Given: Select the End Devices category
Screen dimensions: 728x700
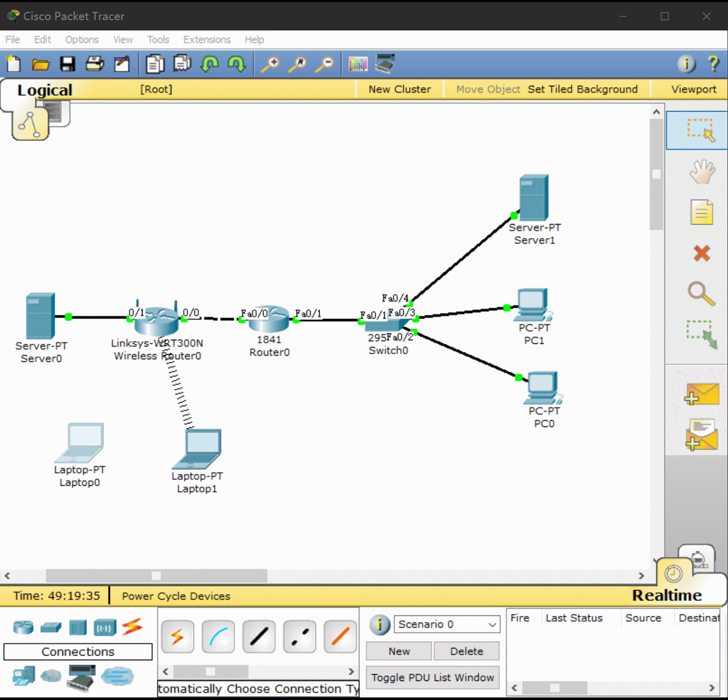Looking at the screenshot, I should coord(24,675).
